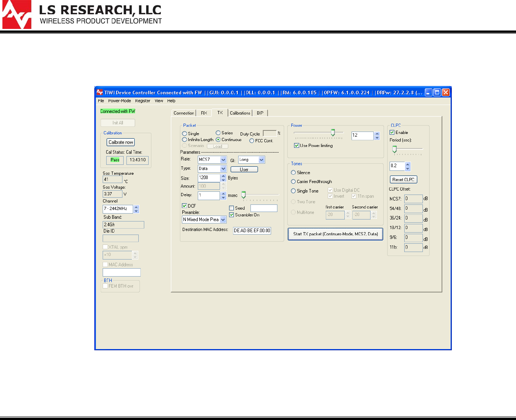
Task: Click the Seed value input field
Action: [x=264, y=208]
